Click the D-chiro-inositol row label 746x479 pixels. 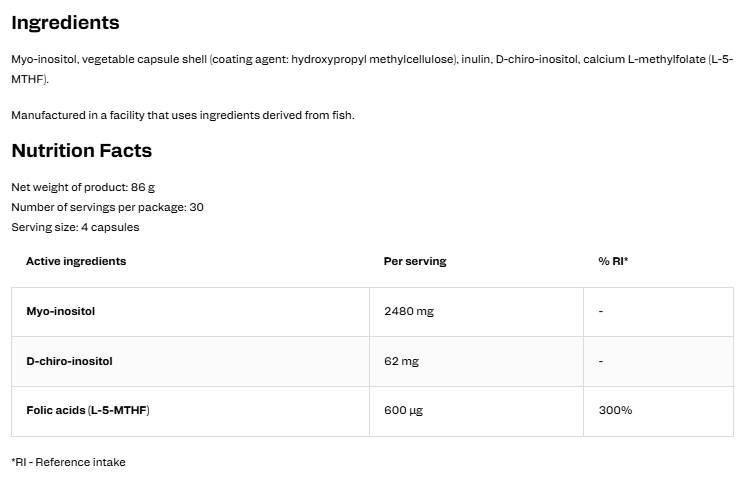click(69, 361)
